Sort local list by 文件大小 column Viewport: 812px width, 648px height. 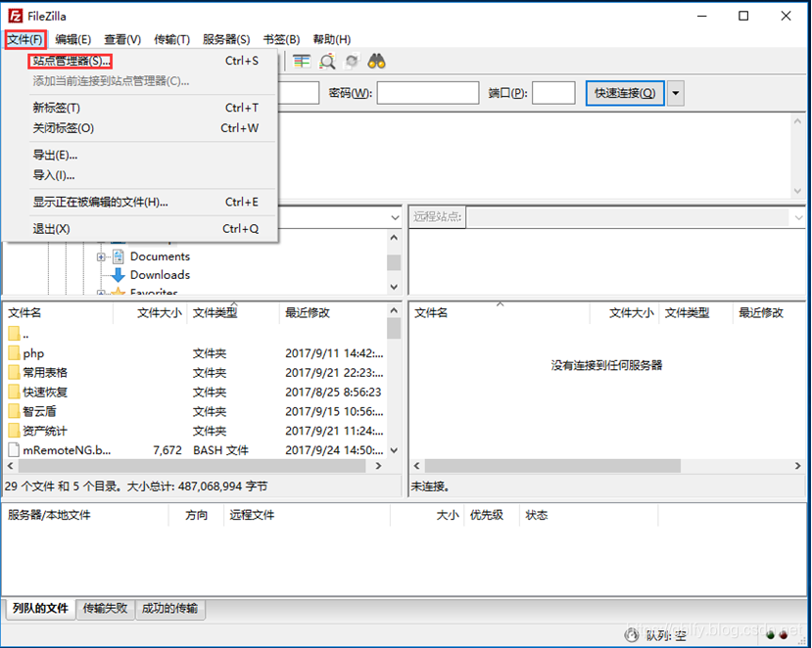[x=150, y=312]
